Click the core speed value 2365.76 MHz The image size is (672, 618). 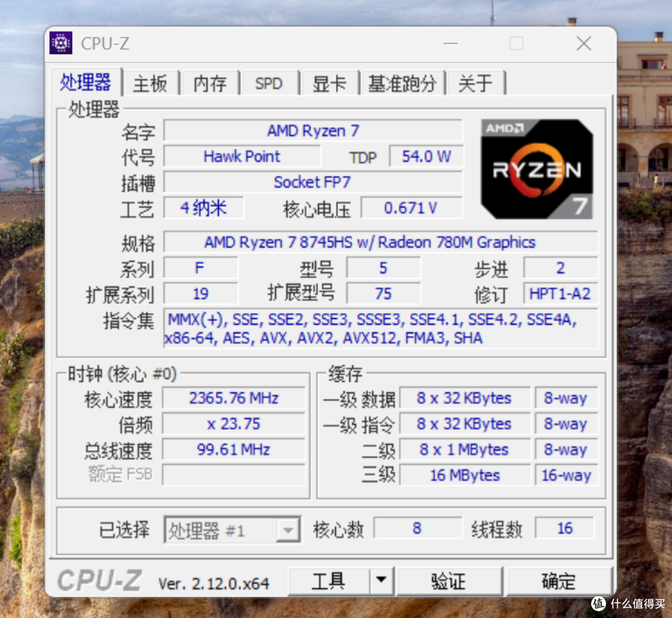pyautogui.click(x=233, y=398)
